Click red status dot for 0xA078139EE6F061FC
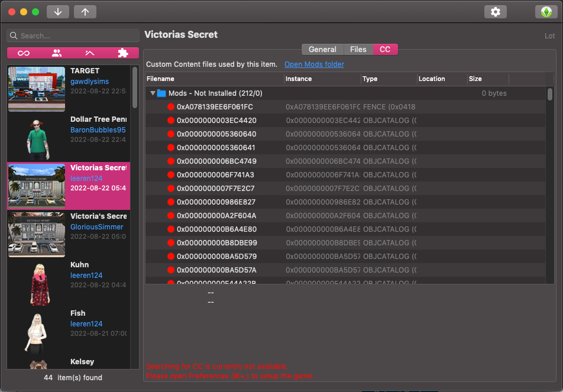The width and height of the screenshot is (563, 392). 171,106
